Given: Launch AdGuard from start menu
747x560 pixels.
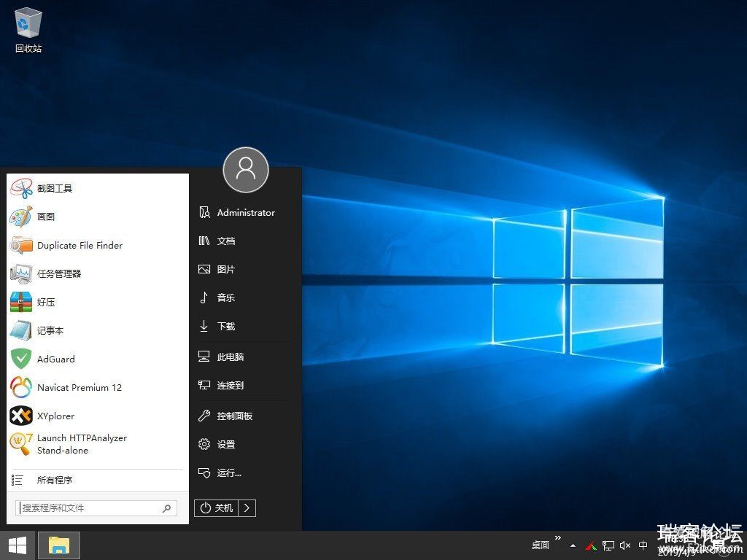Looking at the screenshot, I should pyautogui.click(x=98, y=359).
